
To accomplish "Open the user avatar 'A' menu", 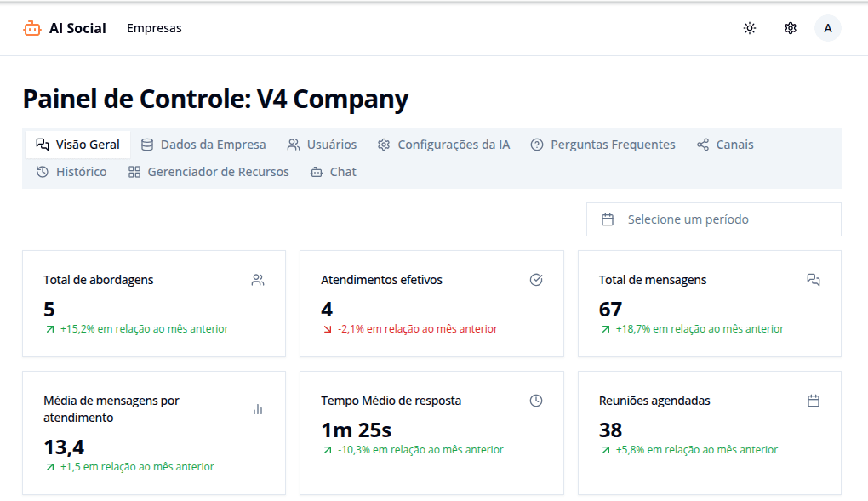I will (x=827, y=28).
